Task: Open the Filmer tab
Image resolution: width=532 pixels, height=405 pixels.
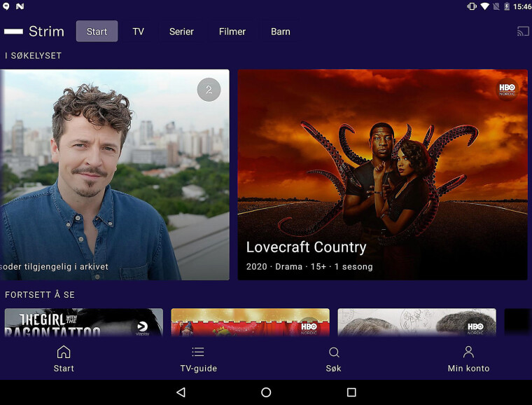Action: tap(232, 32)
